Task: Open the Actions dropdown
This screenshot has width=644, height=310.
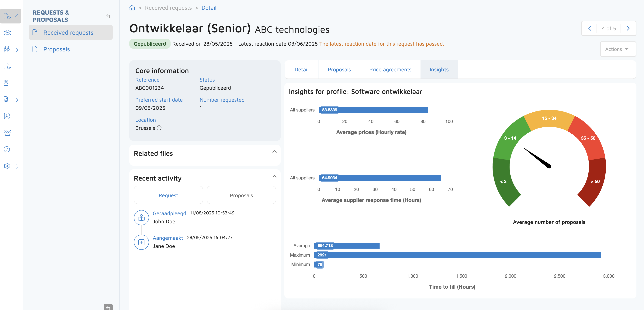Action: [618, 49]
